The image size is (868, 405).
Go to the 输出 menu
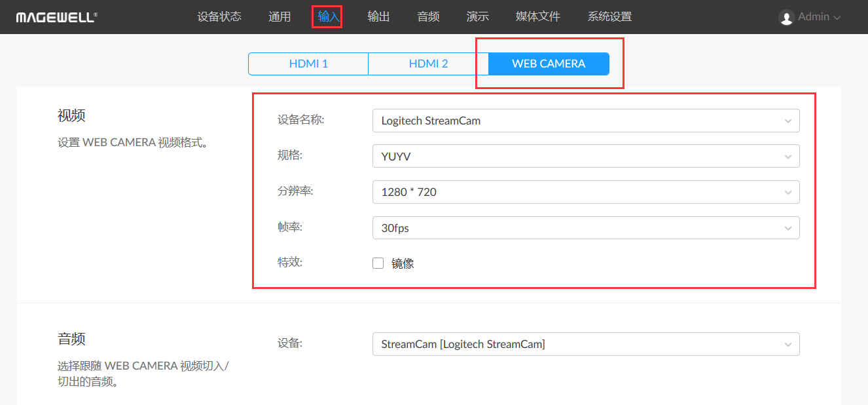[x=378, y=17]
